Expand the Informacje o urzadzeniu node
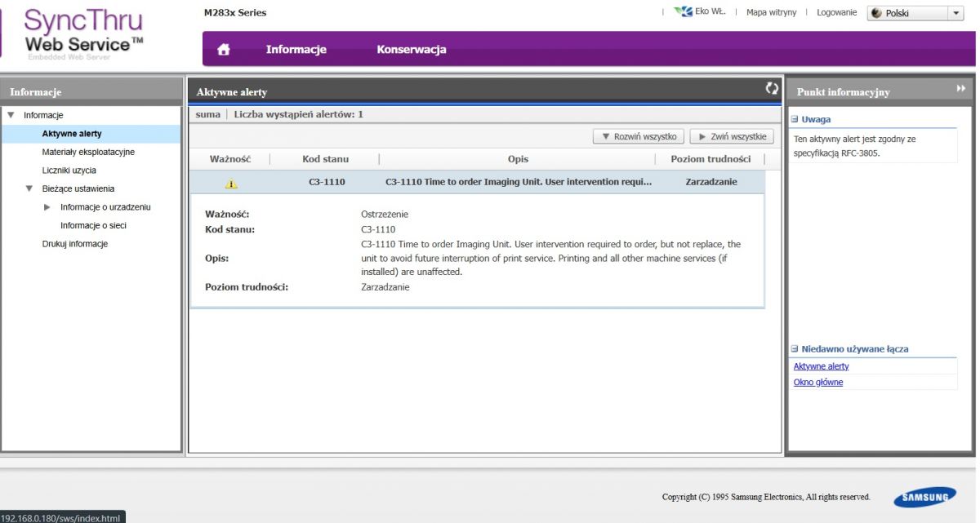 click(x=47, y=207)
